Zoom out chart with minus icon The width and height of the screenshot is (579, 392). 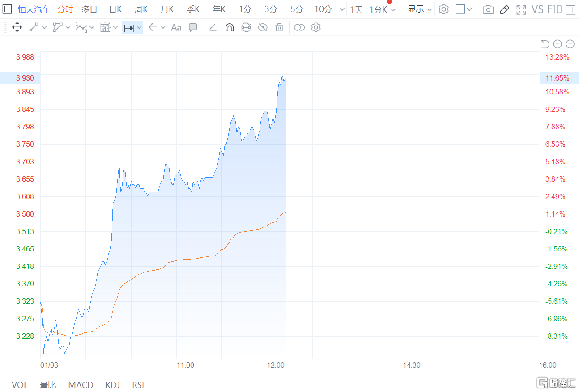558,44
